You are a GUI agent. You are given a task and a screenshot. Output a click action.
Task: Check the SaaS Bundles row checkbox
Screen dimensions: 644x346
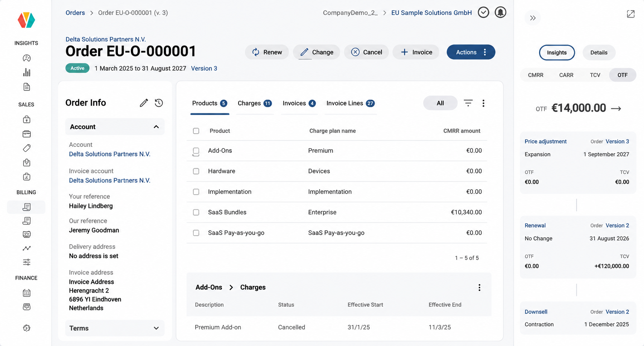click(196, 212)
